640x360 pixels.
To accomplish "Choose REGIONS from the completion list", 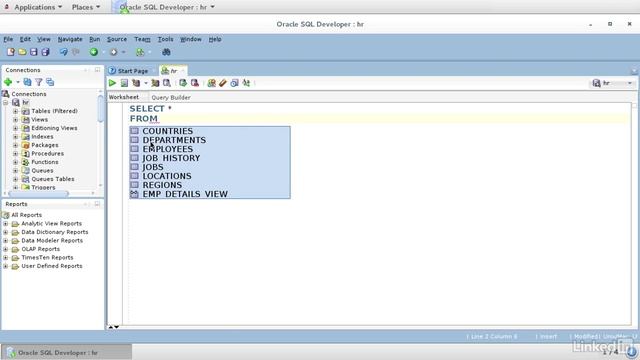I will point(210,185).
